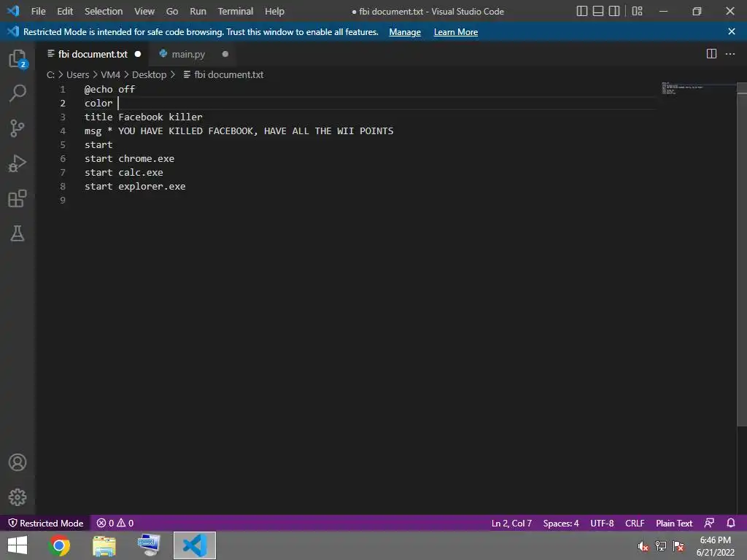The image size is (747, 560).
Task: Close the unsaved main.py tab dot
Action: click(225, 54)
